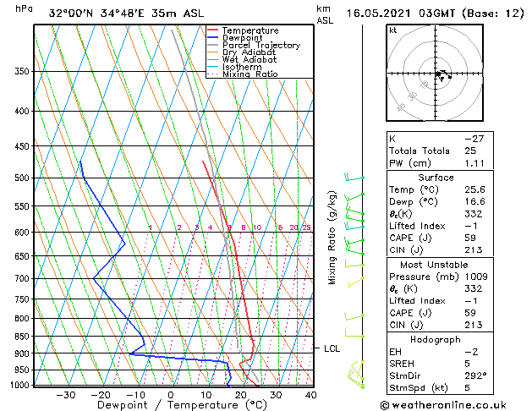Click the red Temperature legend line swatch
Viewport: 532px width, 411px height.
tap(213, 30)
